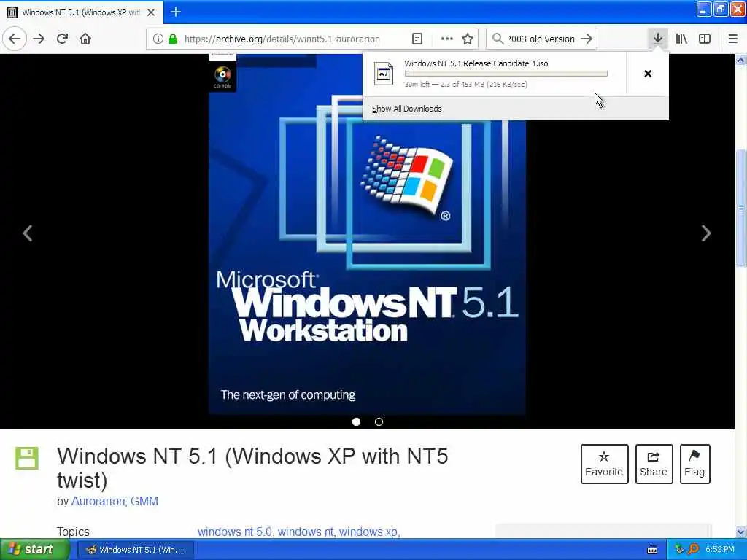Bookmark this page with the star

tap(468, 39)
